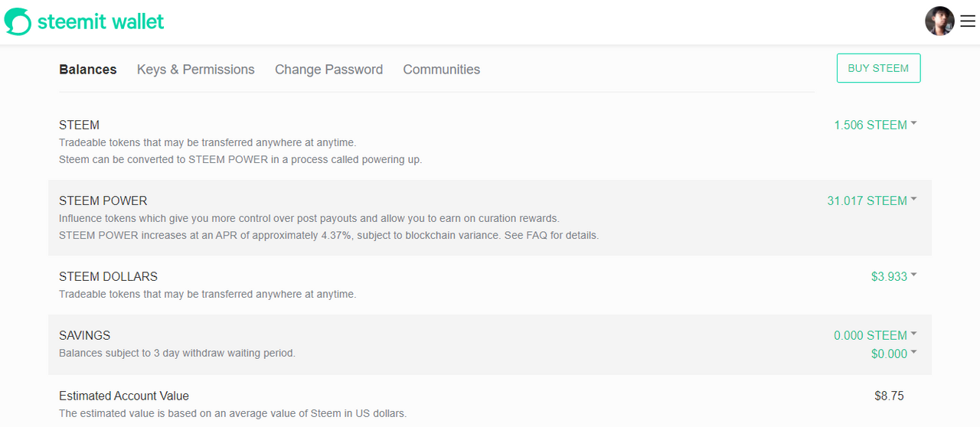Click the $8.75 estimated account value

click(889, 396)
